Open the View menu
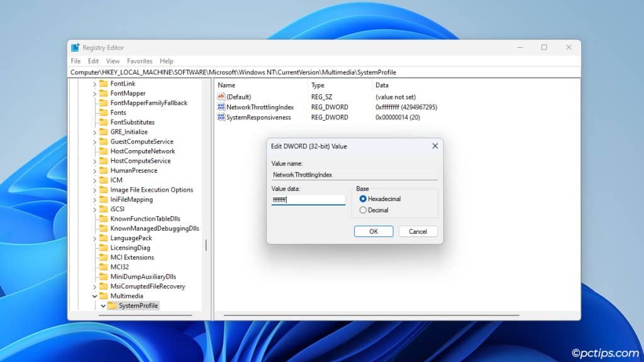The image size is (644, 362). click(x=111, y=61)
